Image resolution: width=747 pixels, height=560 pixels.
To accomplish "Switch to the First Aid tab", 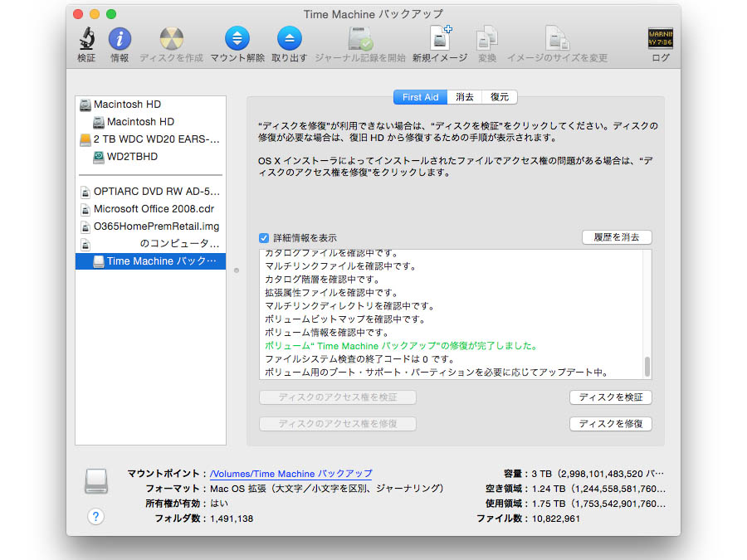I will coord(420,97).
